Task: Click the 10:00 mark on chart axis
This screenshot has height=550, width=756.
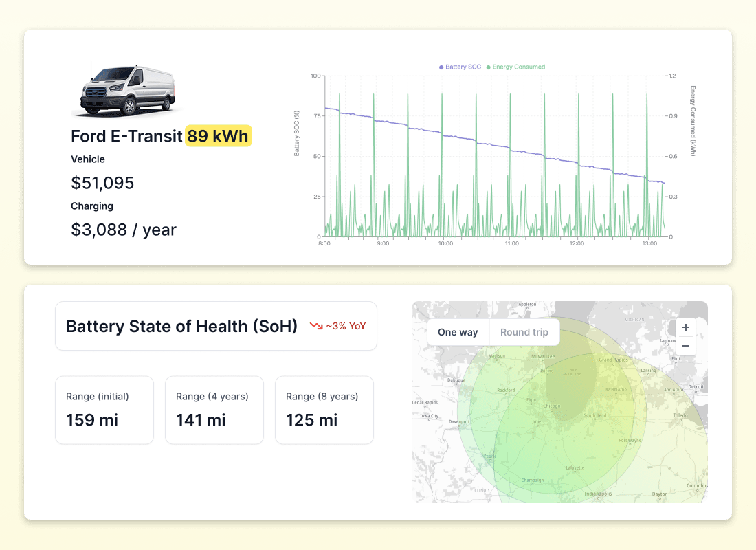Action: tap(445, 243)
